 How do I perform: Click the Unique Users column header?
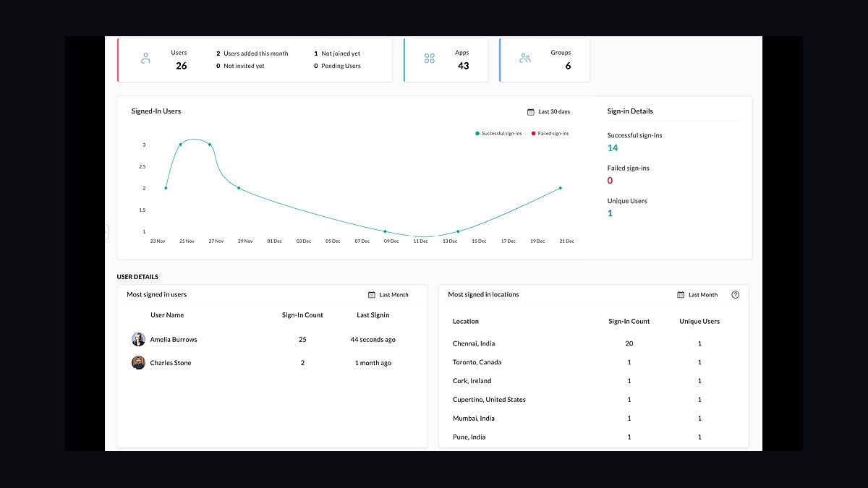click(x=699, y=321)
